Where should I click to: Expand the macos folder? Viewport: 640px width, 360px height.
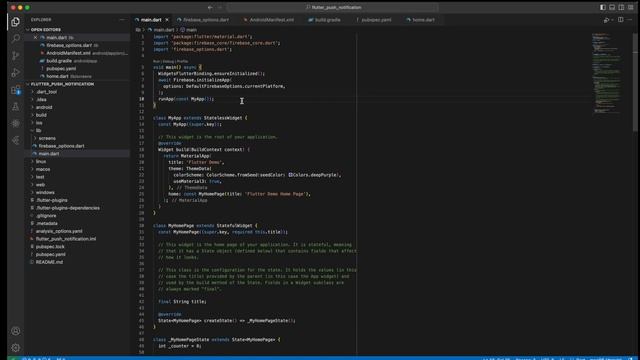point(43,169)
